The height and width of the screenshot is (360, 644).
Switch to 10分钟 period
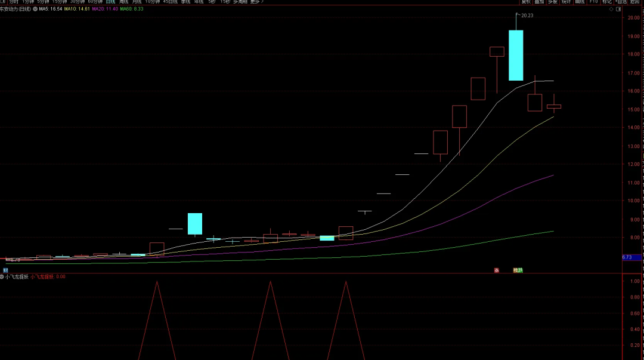(153, 2)
